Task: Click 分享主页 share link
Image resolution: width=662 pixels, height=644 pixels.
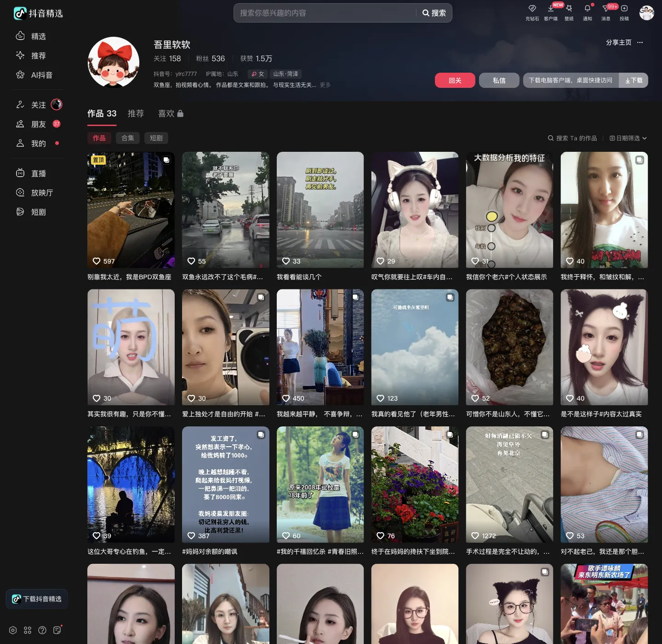Action: point(618,42)
